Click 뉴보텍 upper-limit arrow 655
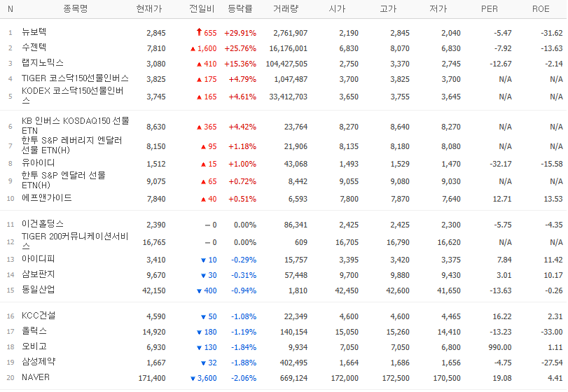 pos(207,33)
